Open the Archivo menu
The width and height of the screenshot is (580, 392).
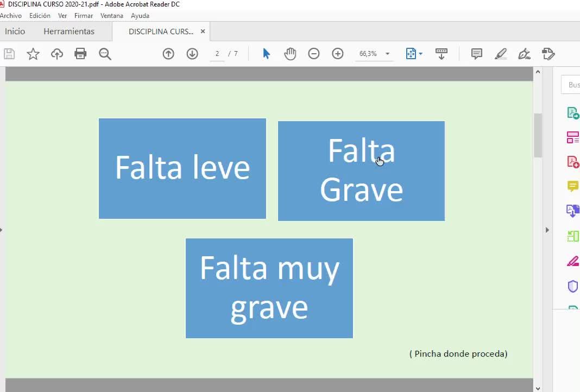click(11, 16)
